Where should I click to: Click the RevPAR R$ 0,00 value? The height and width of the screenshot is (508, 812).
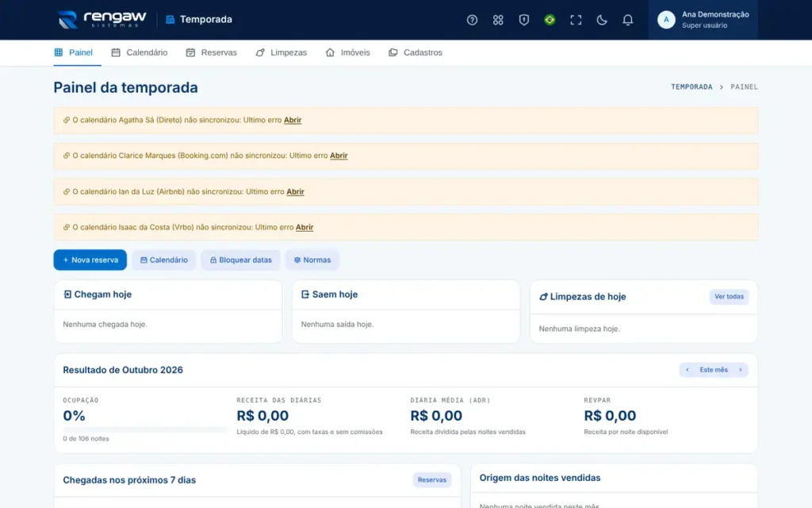tap(610, 416)
